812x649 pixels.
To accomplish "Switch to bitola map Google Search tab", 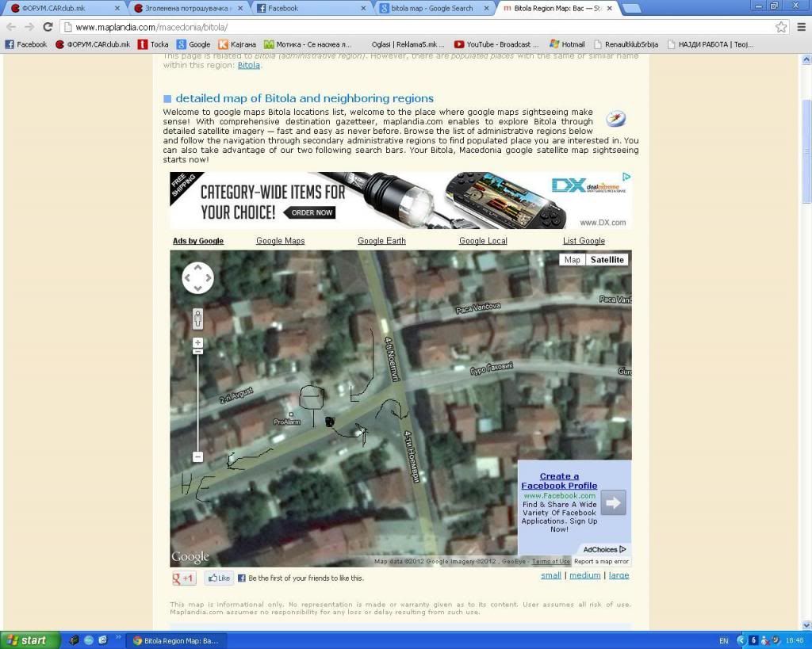I will pyautogui.click(x=432, y=9).
